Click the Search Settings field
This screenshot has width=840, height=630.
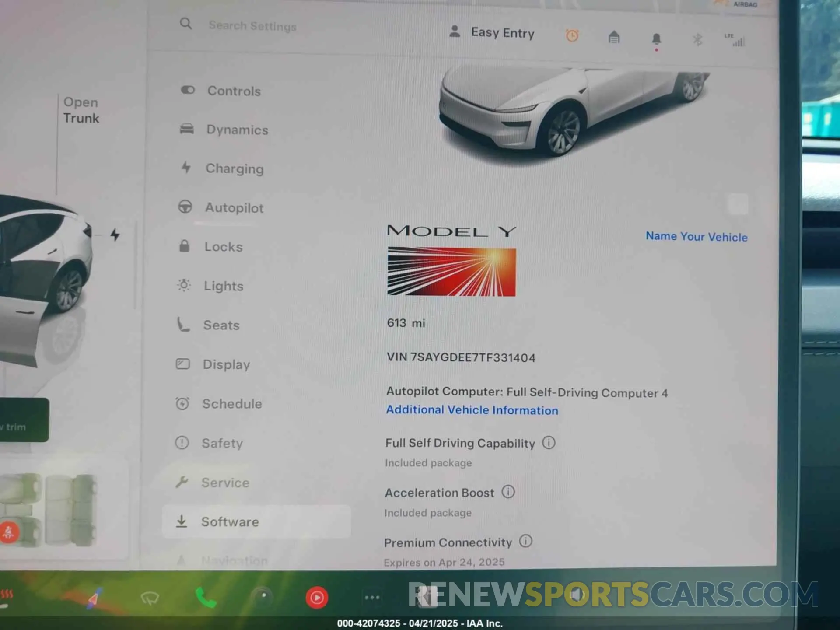252,26
